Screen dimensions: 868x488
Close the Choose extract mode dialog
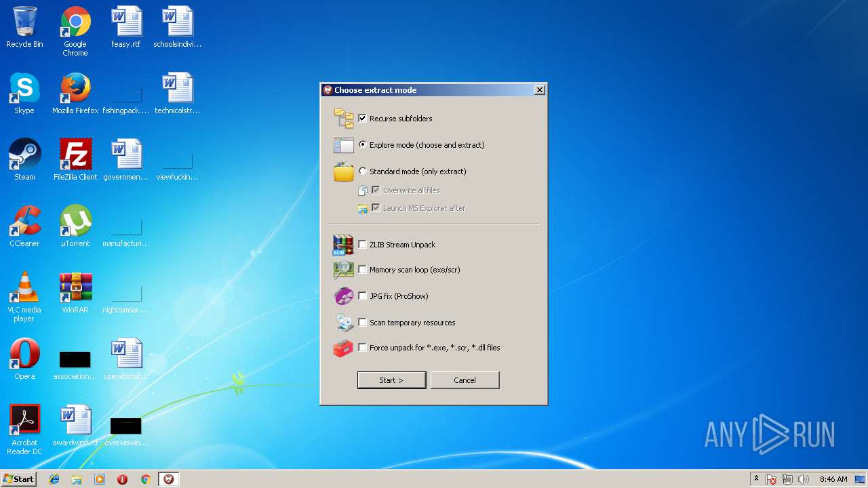tap(539, 89)
